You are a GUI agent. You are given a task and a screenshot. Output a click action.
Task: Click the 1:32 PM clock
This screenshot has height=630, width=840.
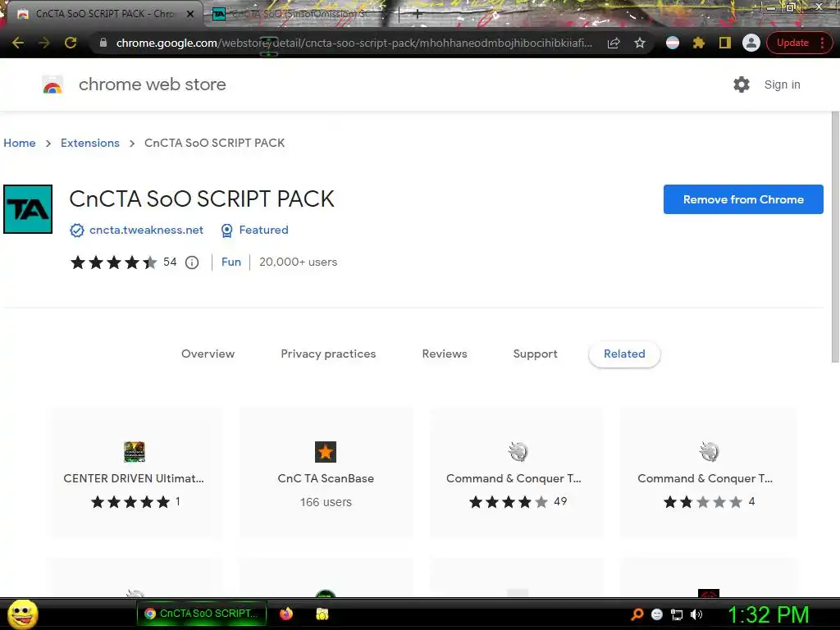point(768,614)
